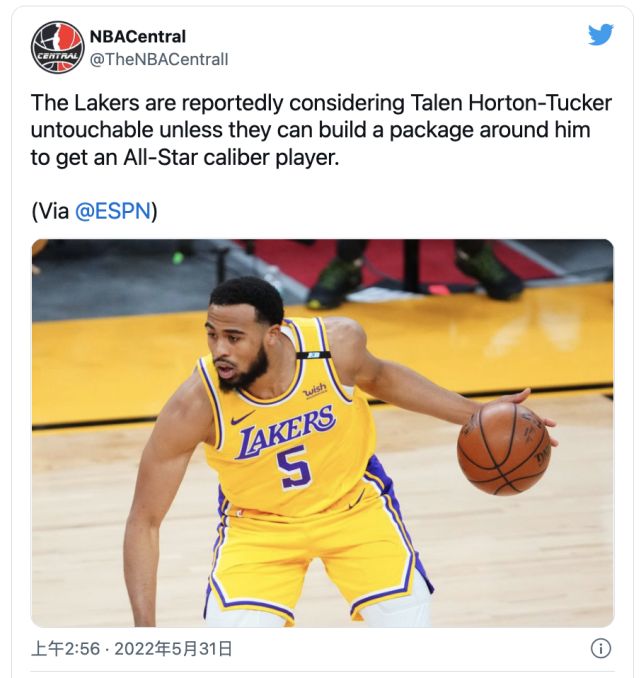Open the embedded Lakers player photo

pyautogui.click(x=323, y=433)
